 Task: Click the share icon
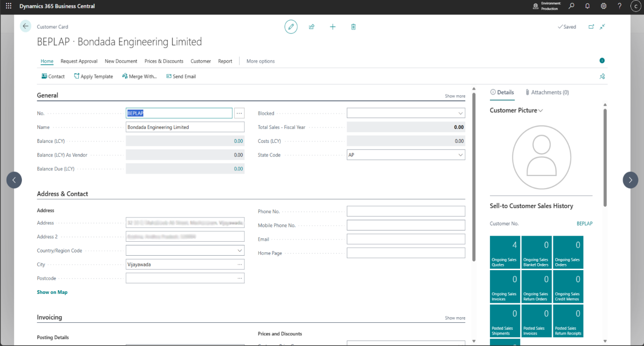click(312, 27)
